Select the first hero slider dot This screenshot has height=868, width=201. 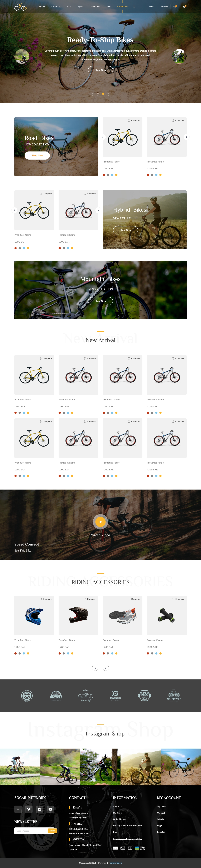93,94
